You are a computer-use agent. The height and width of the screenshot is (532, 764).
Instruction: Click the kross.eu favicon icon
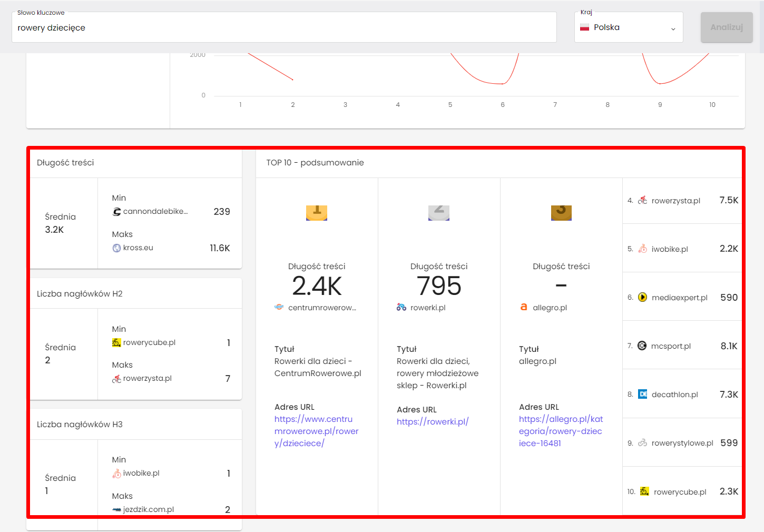click(x=116, y=248)
